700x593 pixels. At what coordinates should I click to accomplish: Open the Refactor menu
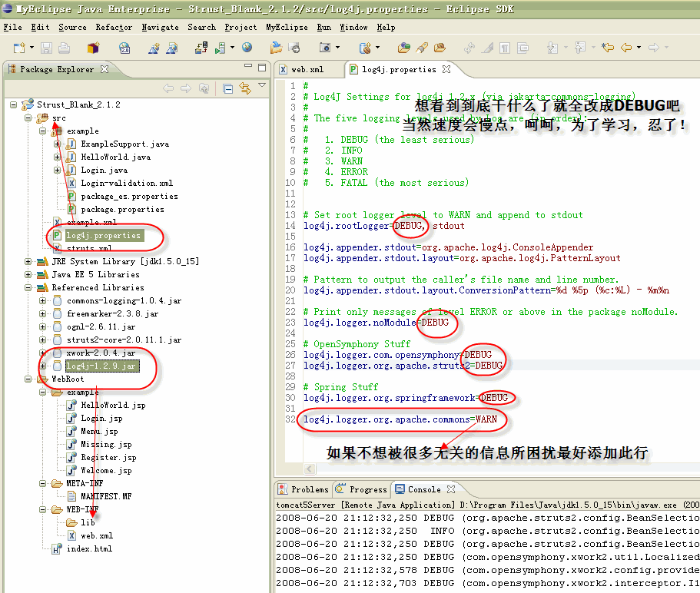(x=114, y=27)
